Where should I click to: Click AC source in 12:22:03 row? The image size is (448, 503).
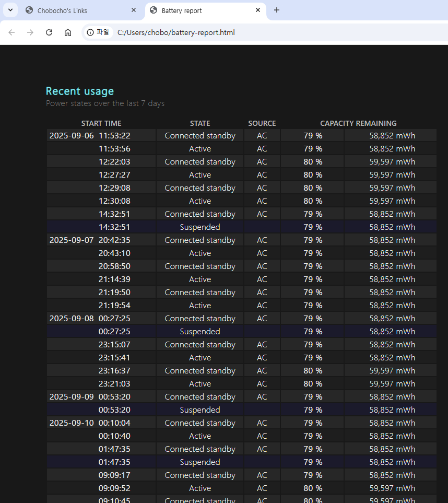(262, 162)
